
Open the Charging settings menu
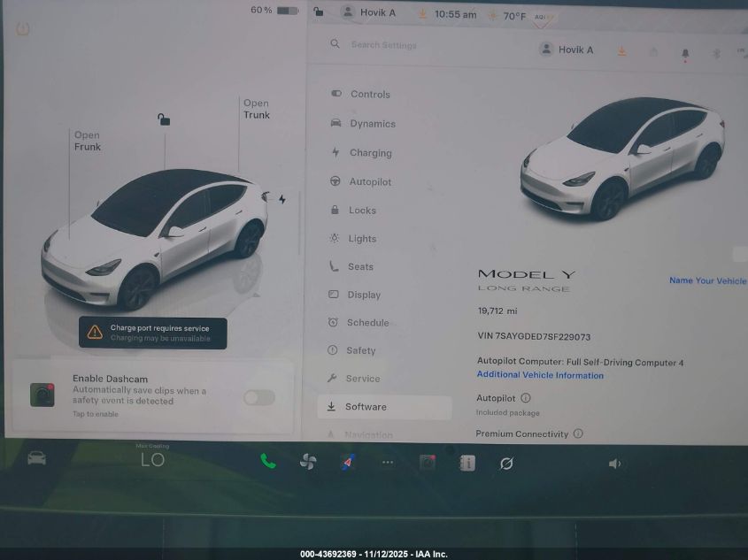coord(370,152)
